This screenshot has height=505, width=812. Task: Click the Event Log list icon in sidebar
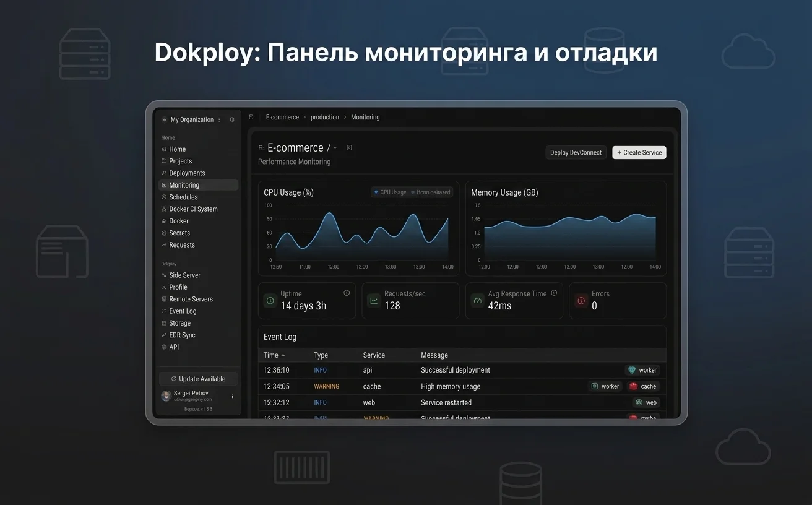(x=164, y=311)
